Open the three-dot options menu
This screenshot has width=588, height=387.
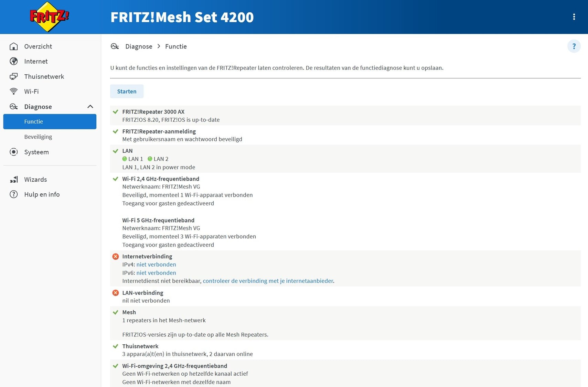[x=574, y=17]
